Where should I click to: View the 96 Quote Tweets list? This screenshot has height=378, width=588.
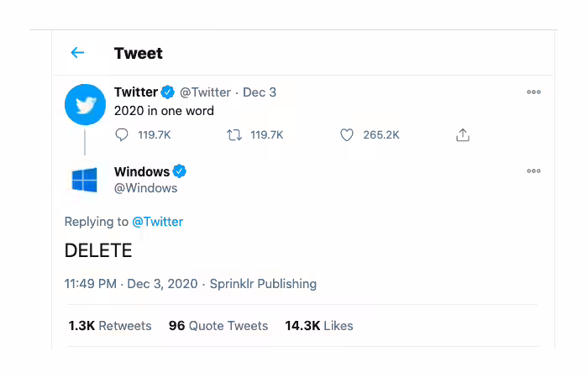tap(218, 326)
